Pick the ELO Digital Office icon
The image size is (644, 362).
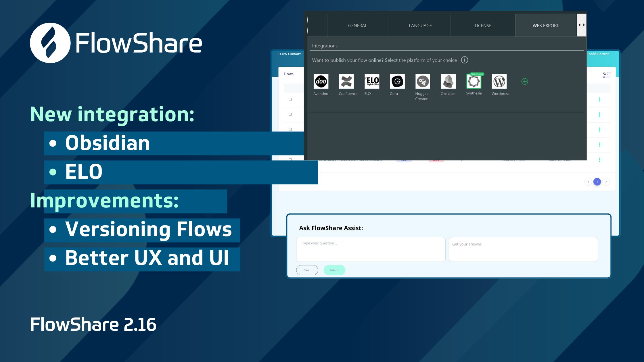coord(372,82)
